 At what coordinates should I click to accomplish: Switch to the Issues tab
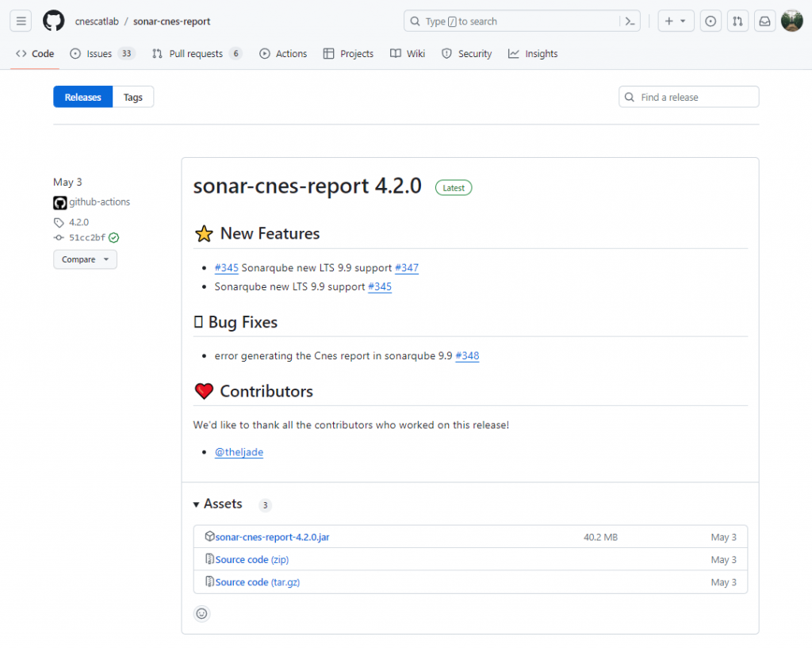pos(102,53)
